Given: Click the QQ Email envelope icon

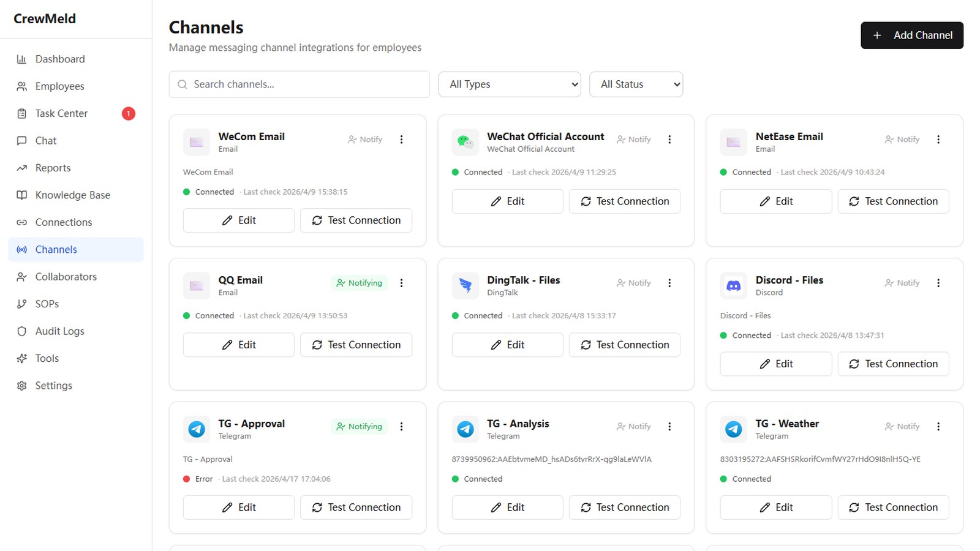Looking at the screenshot, I should point(197,285).
